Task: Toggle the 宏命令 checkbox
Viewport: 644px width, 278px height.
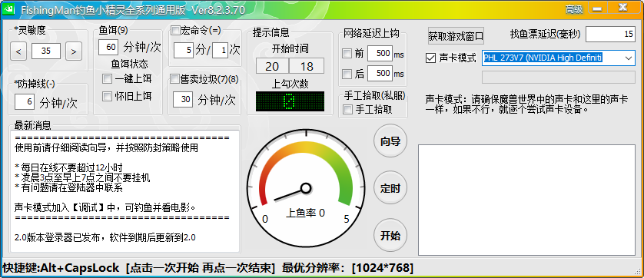Action: pos(175,30)
